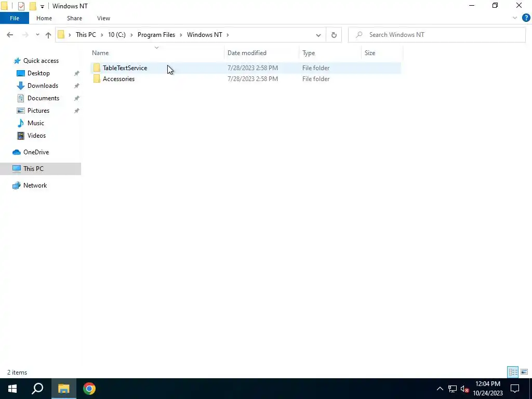
Task: Sort by the Date modified column header
Action: (x=262, y=53)
